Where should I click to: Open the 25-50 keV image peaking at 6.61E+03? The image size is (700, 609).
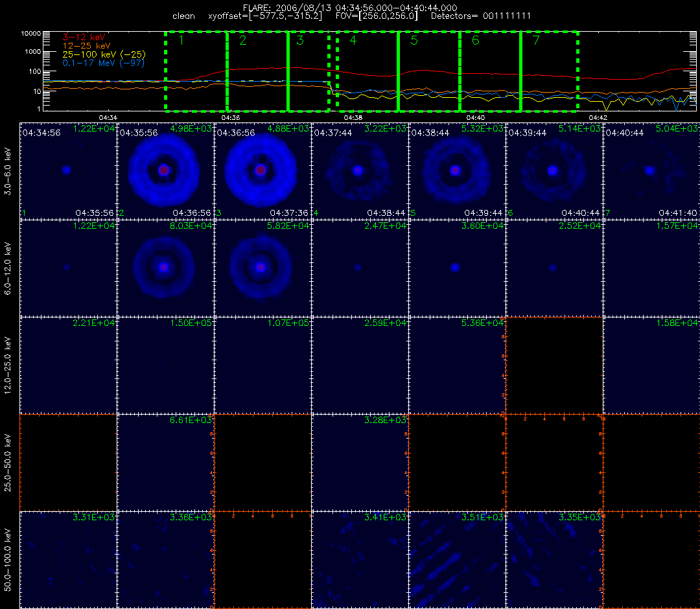tap(166, 463)
